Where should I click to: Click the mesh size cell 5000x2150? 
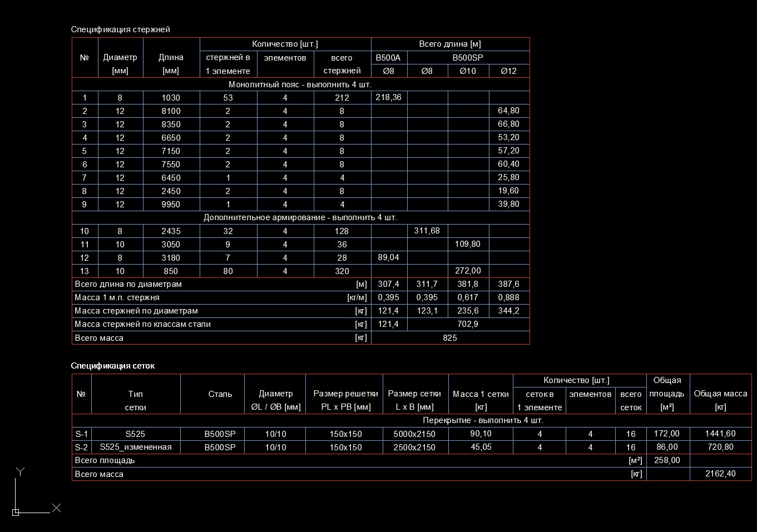[415, 434]
